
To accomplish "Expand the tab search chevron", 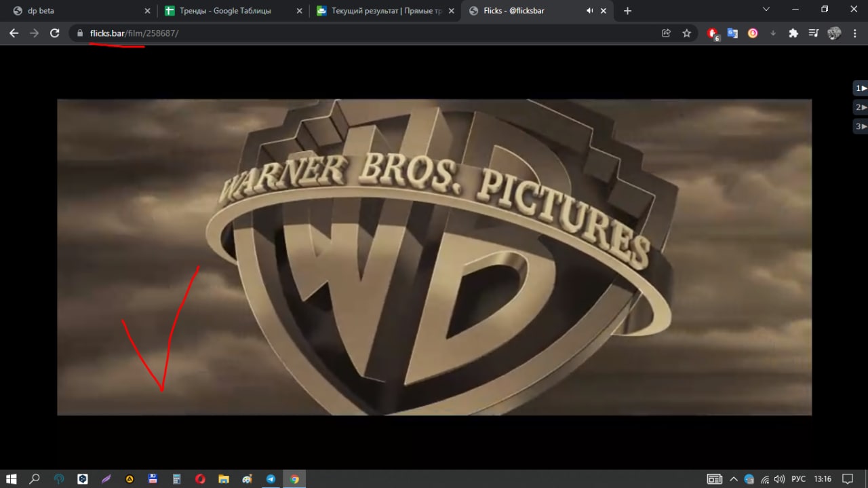I will 766,10.
